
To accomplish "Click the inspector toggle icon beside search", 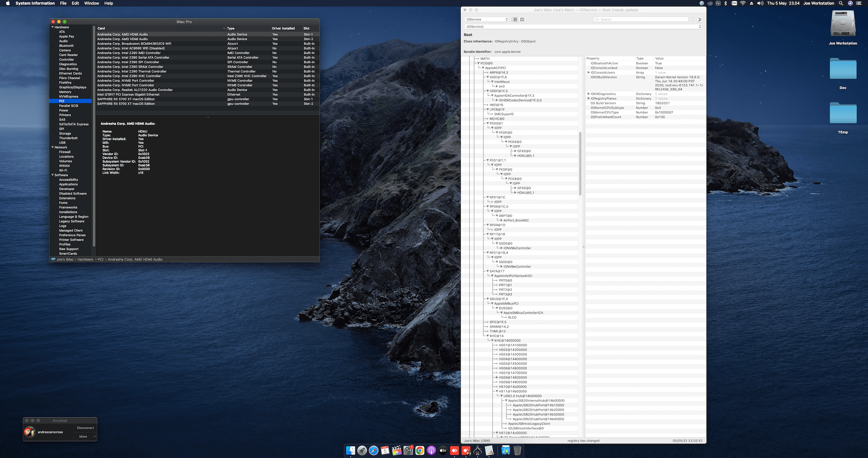I will (x=699, y=19).
